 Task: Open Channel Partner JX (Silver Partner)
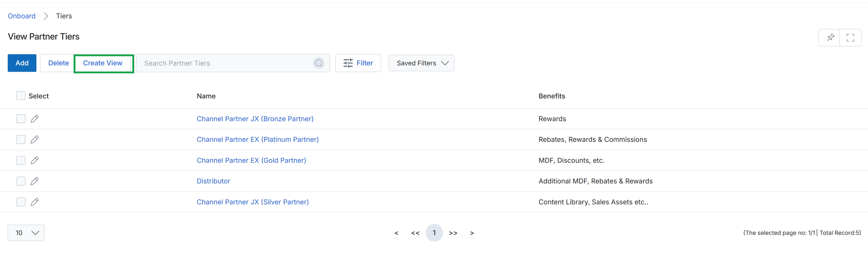coord(253,202)
